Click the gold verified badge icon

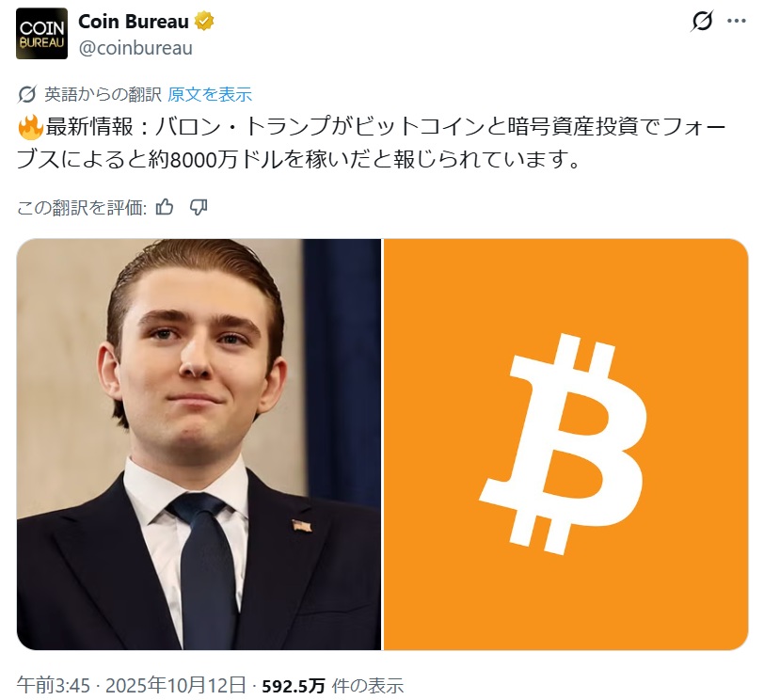click(x=204, y=22)
